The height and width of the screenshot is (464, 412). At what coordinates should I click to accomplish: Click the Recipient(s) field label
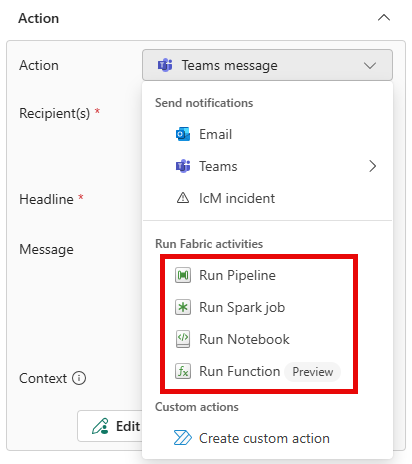click(x=54, y=113)
